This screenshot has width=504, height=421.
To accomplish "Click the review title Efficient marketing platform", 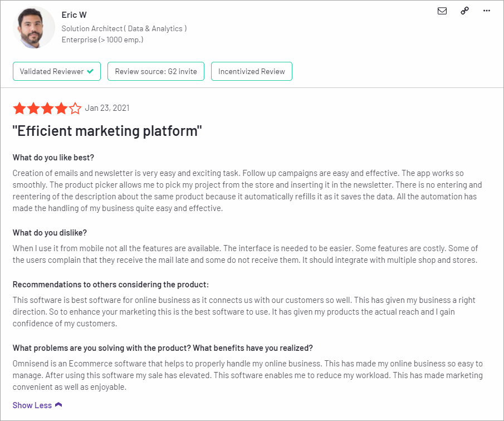I will click(x=107, y=131).
